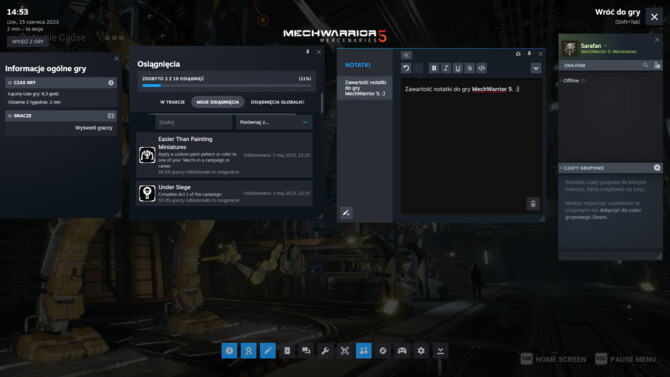Open downloads arrow icon in bottom toolbar
Image resolution: width=670 pixels, height=377 pixels.
[x=441, y=350]
